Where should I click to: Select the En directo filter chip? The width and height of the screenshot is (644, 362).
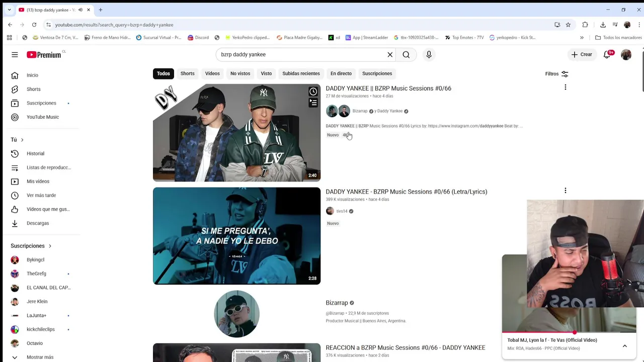click(341, 73)
